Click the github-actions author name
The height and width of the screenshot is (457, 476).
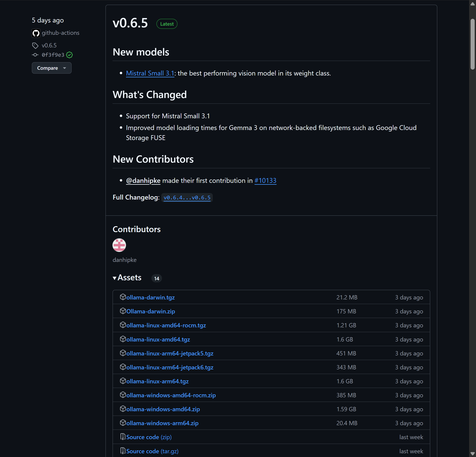point(60,33)
